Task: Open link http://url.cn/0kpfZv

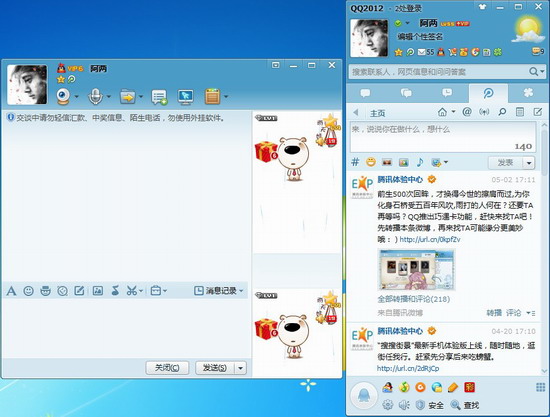Action: click(x=430, y=240)
